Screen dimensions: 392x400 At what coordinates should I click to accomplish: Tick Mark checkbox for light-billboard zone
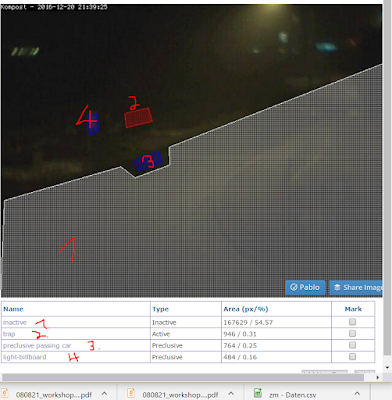click(x=352, y=357)
